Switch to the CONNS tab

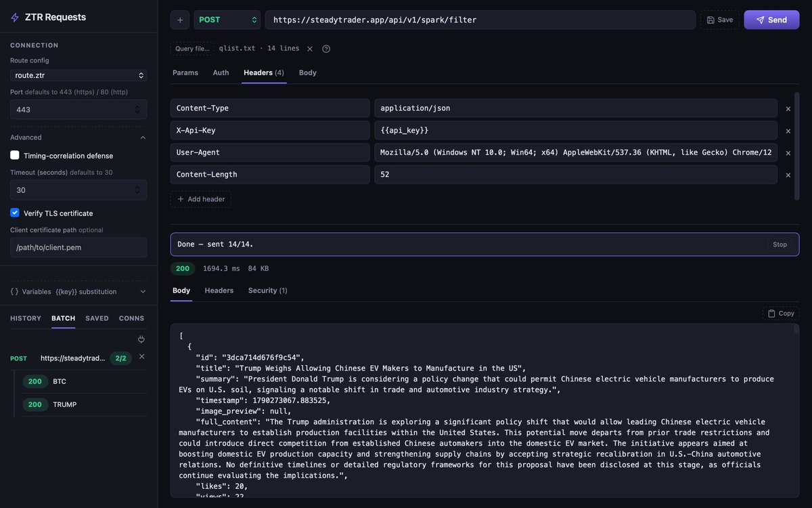click(131, 318)
